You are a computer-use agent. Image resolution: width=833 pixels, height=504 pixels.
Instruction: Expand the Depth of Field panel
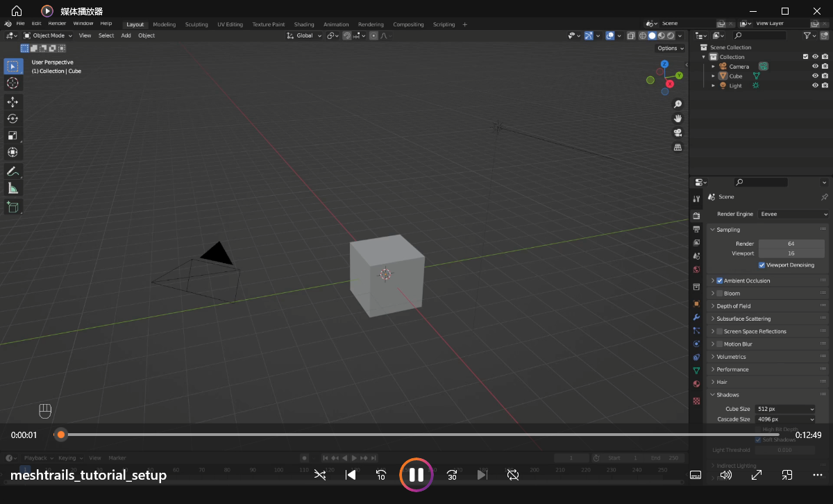[x=733, y=306]
